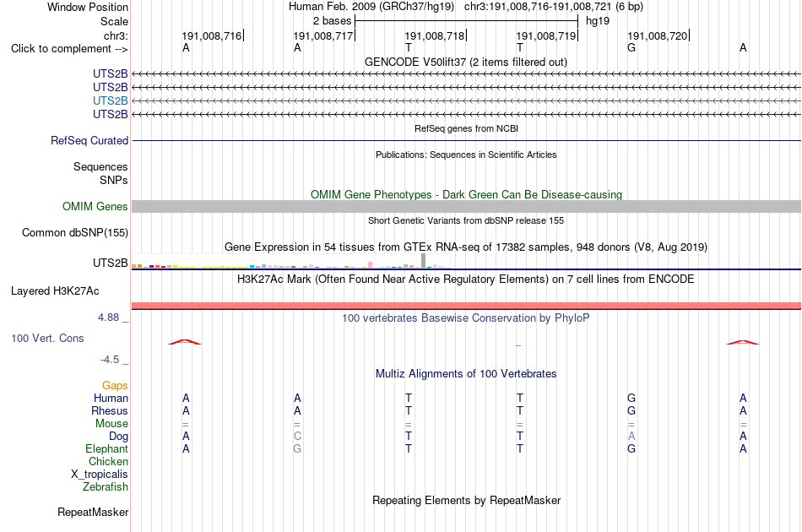This screenshot has width=802, height=532.
Task: Click the chr3: ruler label
Action: [x=116, y=35]
